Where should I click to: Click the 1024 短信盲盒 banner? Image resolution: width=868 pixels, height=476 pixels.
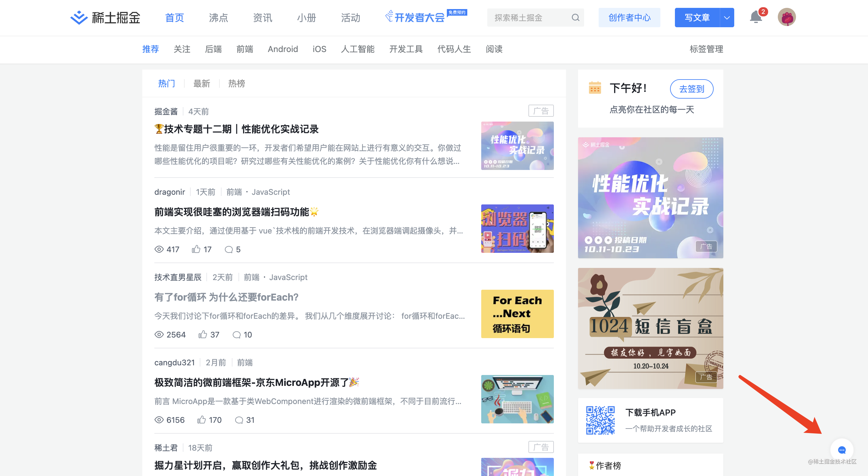(650, 328)
